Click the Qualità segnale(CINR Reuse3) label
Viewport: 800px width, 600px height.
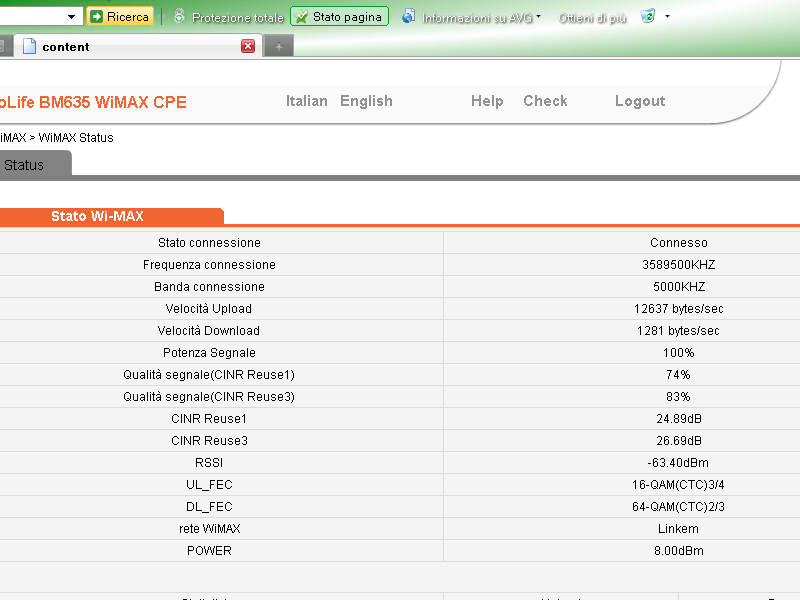pos(209,396)
